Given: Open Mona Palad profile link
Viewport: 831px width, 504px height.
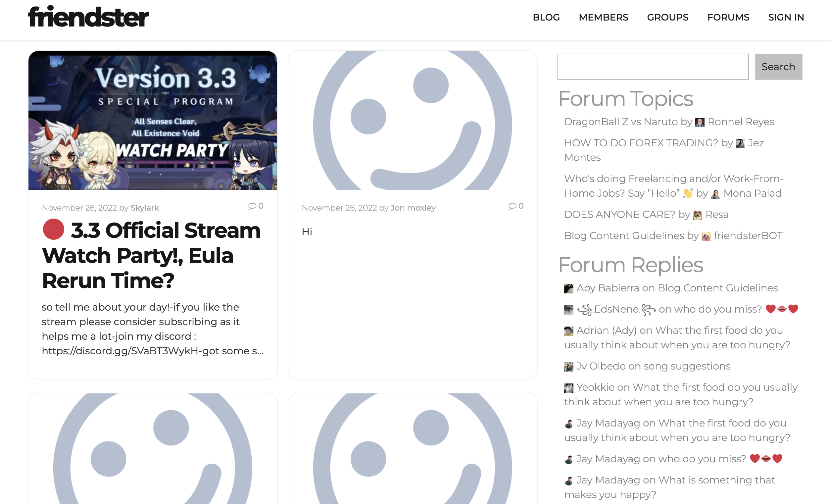Looking at the screenshot, I should 753,193.
